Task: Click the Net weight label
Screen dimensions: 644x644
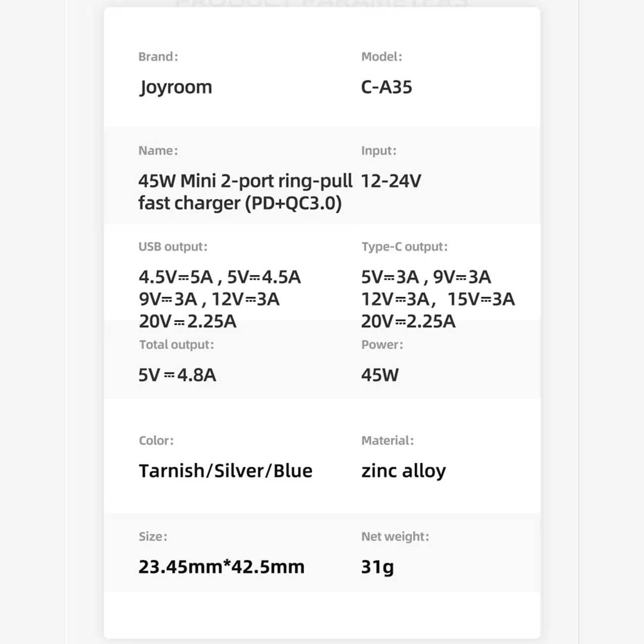Action: point(395,537)
